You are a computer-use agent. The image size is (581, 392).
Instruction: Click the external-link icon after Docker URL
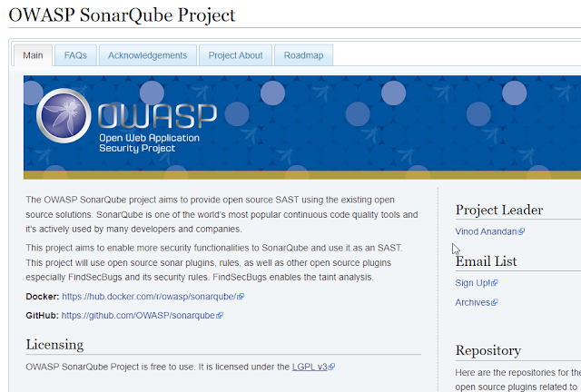[x=241, y=297]
